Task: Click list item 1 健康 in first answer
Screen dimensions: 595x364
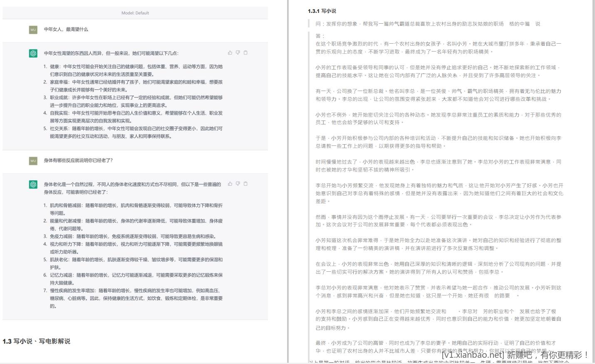Action: [x=133, y=70]
